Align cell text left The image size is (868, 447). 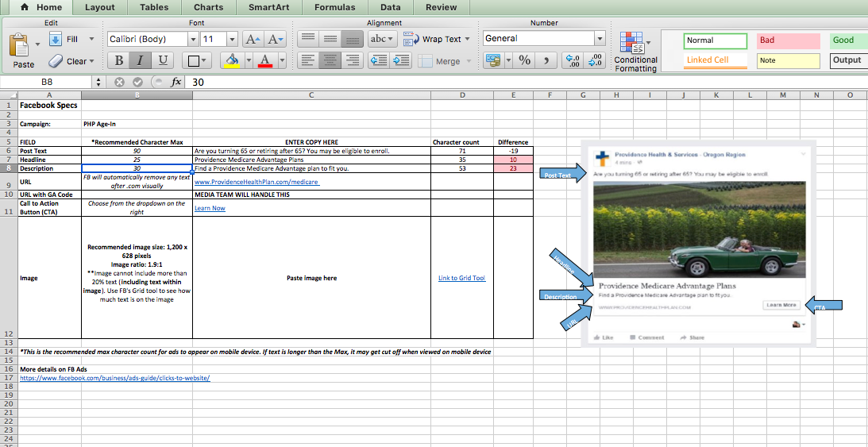pos(308,60)
